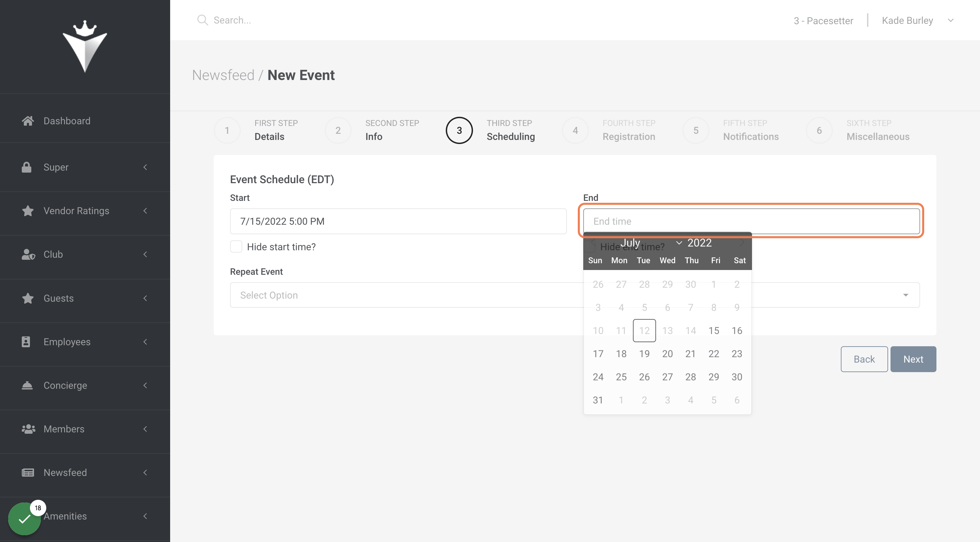Image resolution: width=980 pixels, height=542 pixels.
Task: Click 3 - Pacesetter club label
Action: 823,20
